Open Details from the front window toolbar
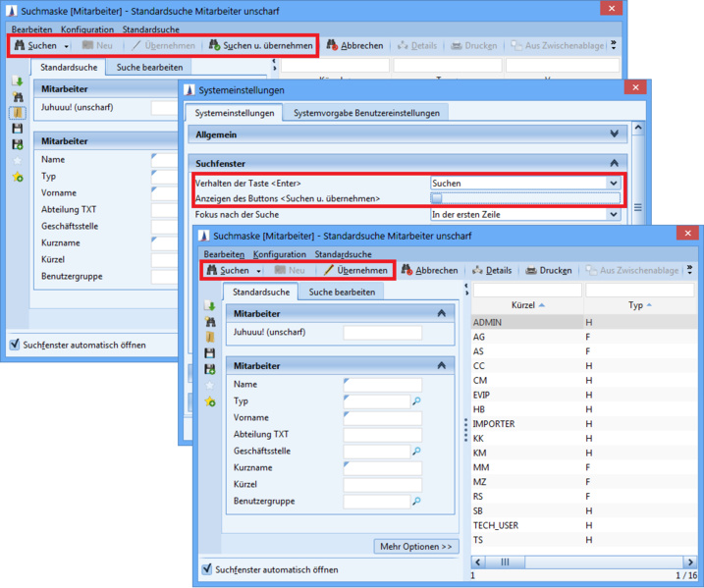The width and height of the screenshot is (704, 588). pos(493,270)
